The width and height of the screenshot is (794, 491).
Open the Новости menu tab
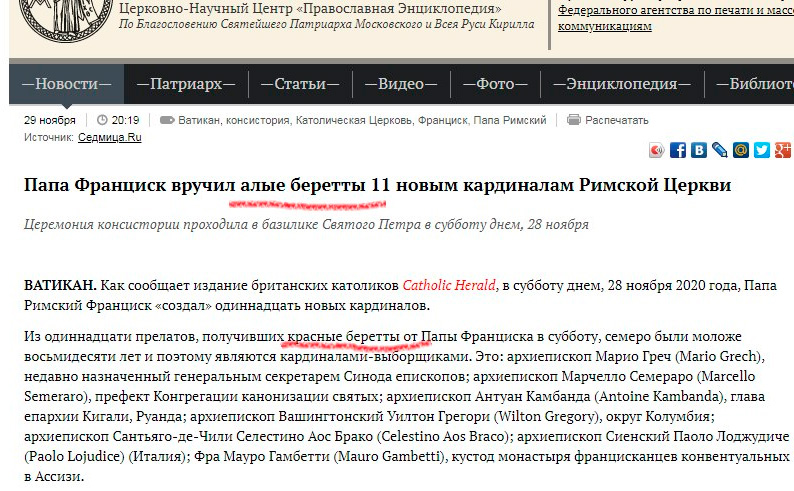pyautogui.click(x=67, y=84)
